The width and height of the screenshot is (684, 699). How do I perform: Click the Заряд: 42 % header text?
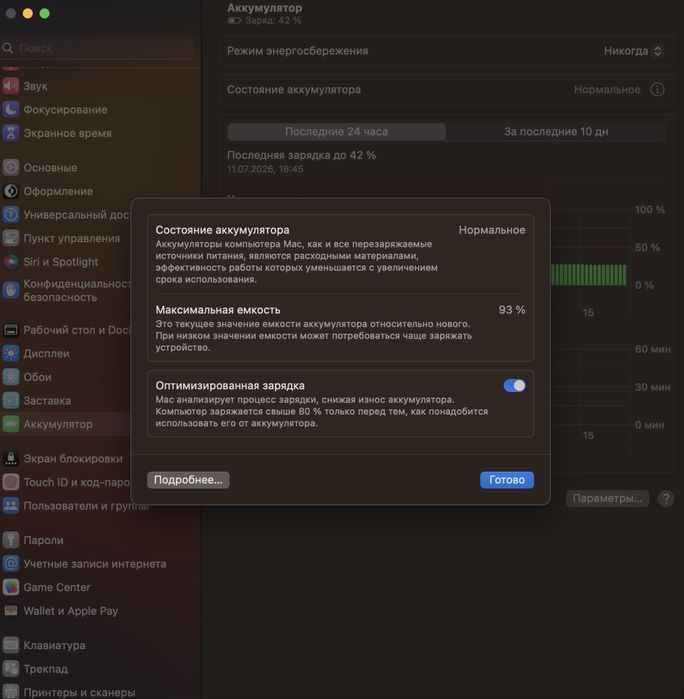[x=273, y=21]
